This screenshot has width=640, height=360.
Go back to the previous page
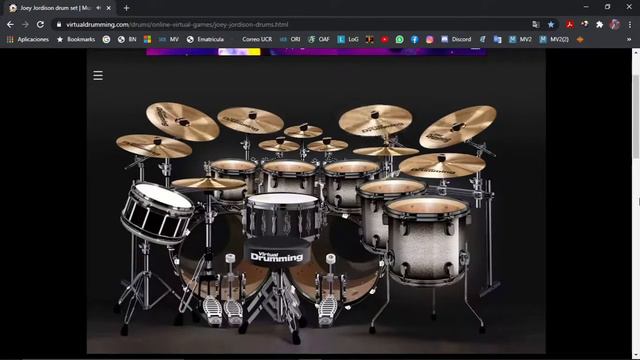click(x=10, y=24)
